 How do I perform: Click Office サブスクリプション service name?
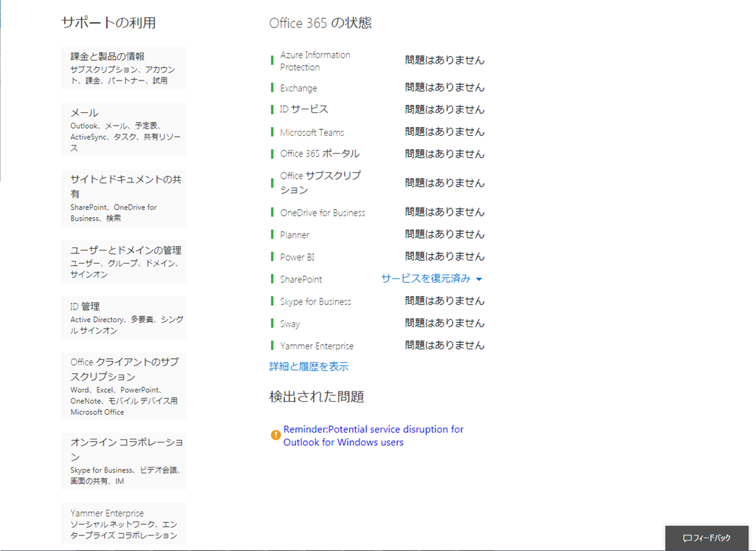pyautogui.click(x=320, y=182)
